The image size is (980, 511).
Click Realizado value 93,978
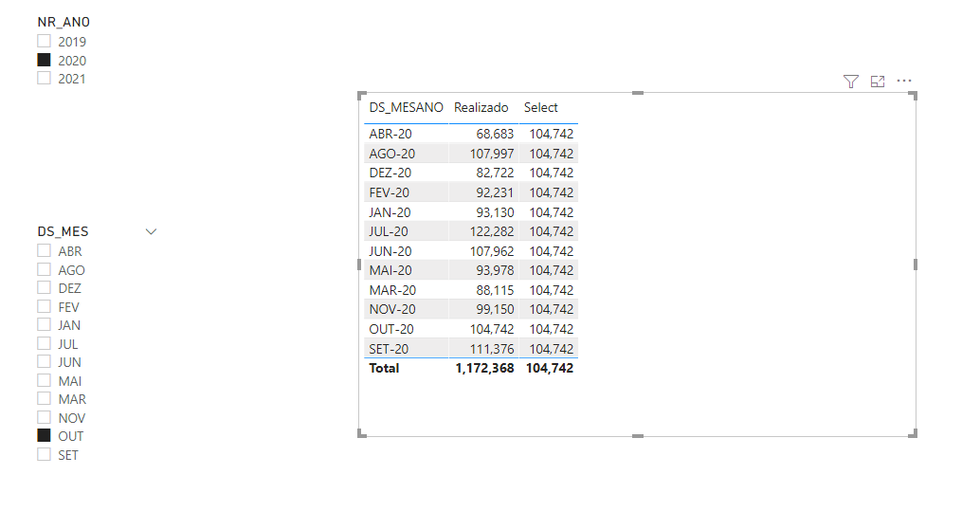point(495,270)
